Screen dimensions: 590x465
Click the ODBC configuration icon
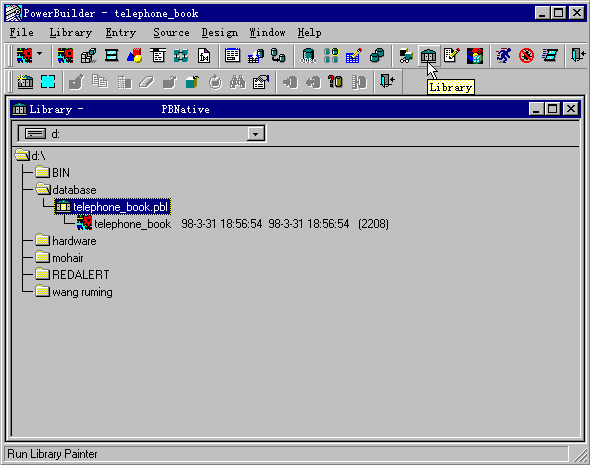click(x=308, y=56)
